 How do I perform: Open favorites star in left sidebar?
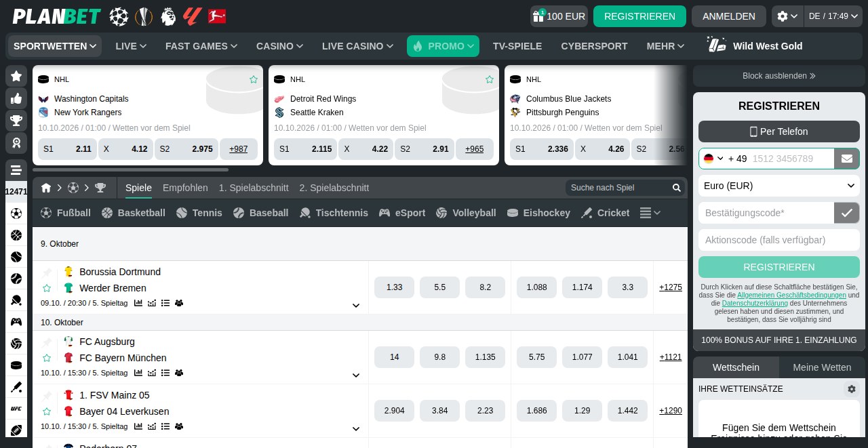click(x=16, y=76)
